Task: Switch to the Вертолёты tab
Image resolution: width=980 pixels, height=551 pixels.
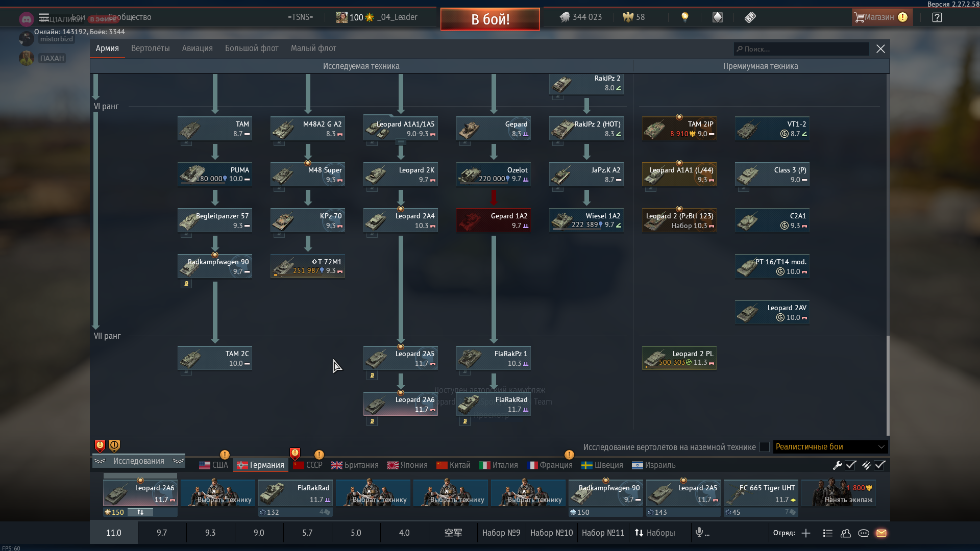Action: click(x=150, y=48)
